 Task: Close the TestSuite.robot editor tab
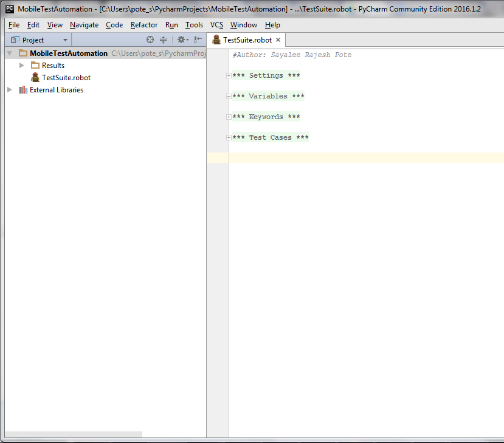(278, 40)
